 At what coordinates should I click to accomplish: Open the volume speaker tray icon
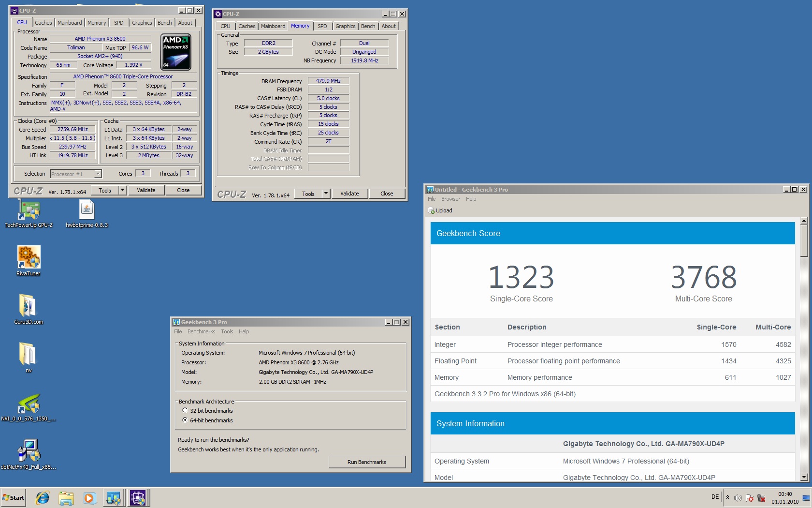(x=738, y=498)
